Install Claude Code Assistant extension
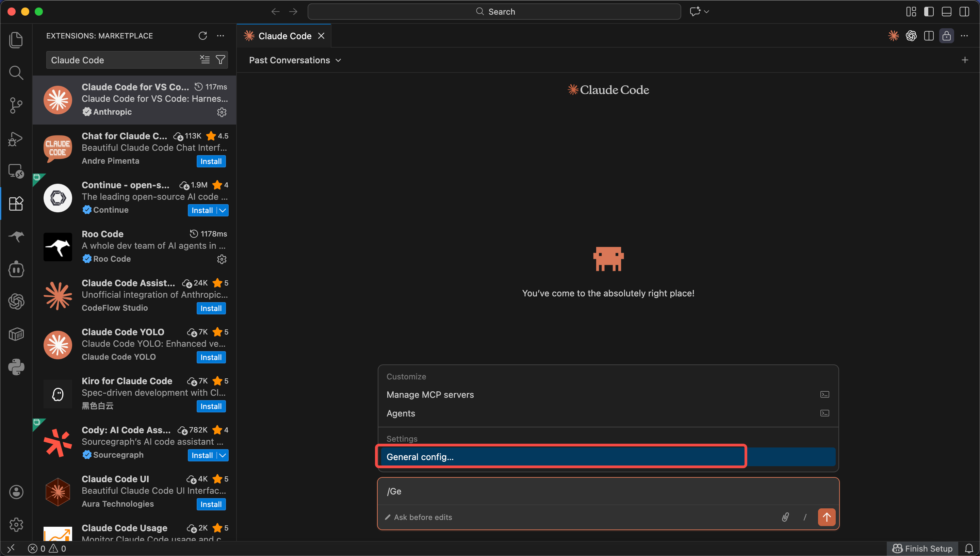 211,308
